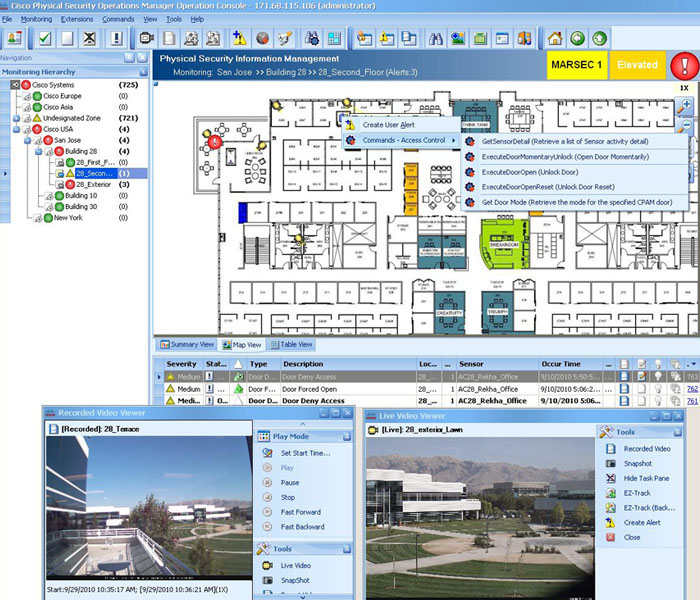Click Recorded Video in Live Video Viewer tools
Image resolution: width=700 pixels, height=600 pixels.
pos(647,449)
